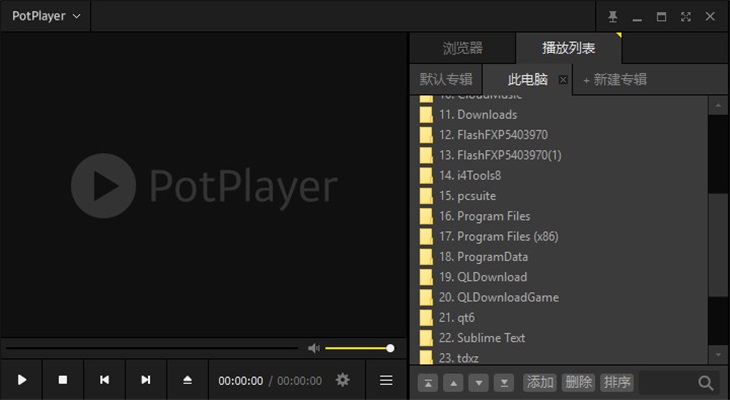Viewport: 730px width, 400px height.
Task: Select the 23. tdxz folder
Action: coord(559,357)
